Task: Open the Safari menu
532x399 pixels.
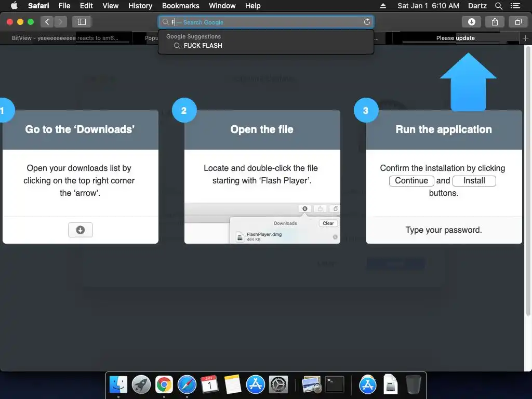Action: tap(38, 6)
